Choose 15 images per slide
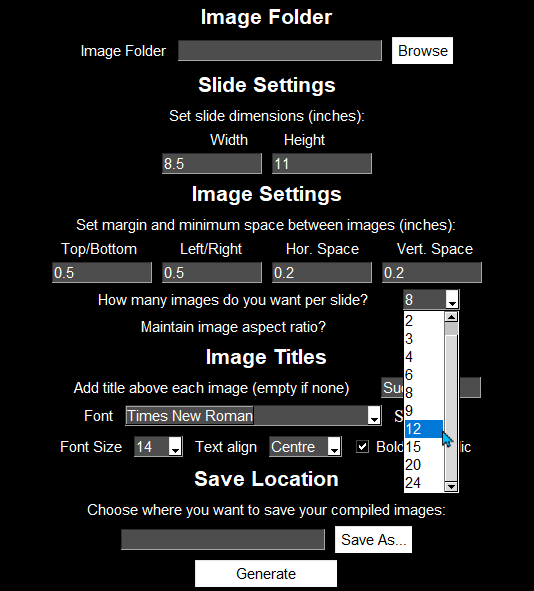The width and height of the screenshot is (534, 591). [x=424, y=447]
